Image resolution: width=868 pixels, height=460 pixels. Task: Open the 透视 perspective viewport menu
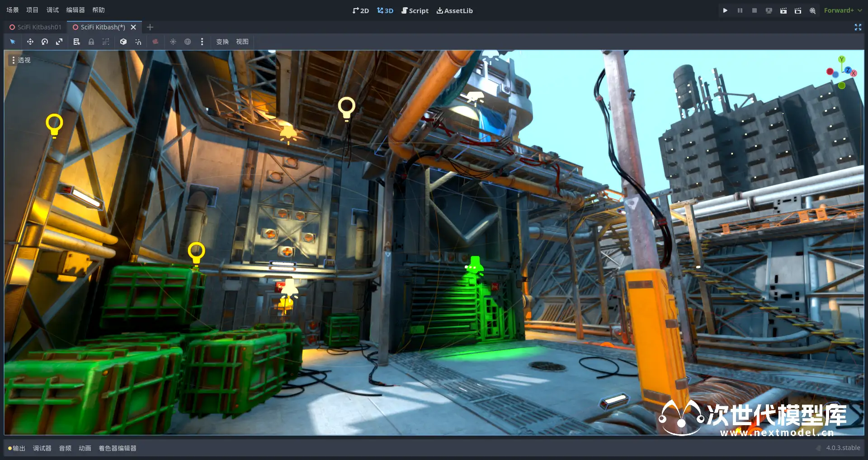(x=20, y=60)
